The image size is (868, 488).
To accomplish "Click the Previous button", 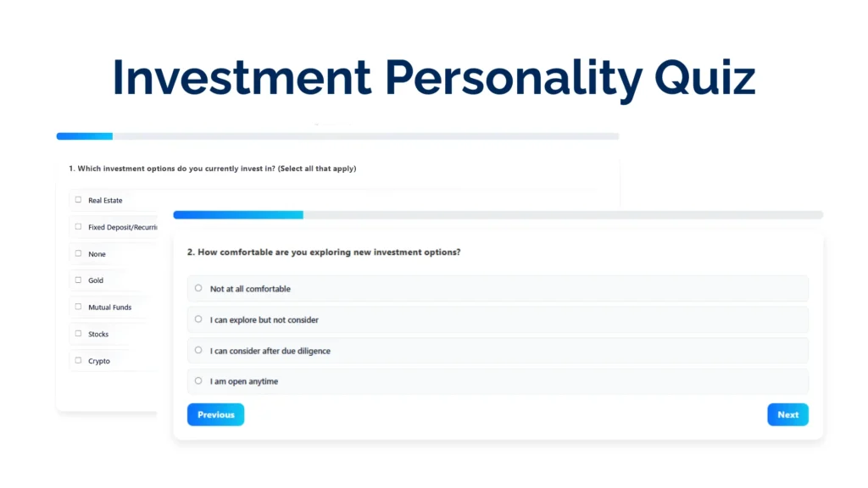I will (x=215, y=414).
